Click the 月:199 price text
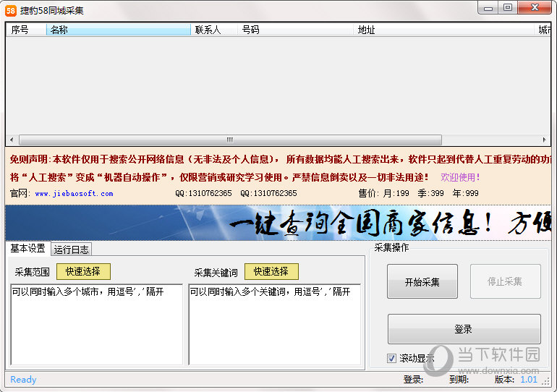 (396, 194)
